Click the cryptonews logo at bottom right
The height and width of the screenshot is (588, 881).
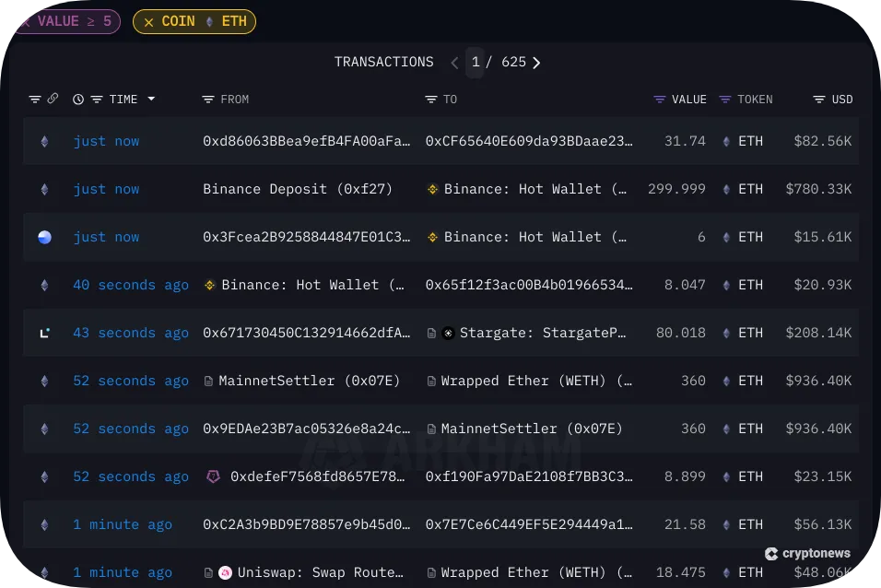pyautogui.click(x=807, y=554)
